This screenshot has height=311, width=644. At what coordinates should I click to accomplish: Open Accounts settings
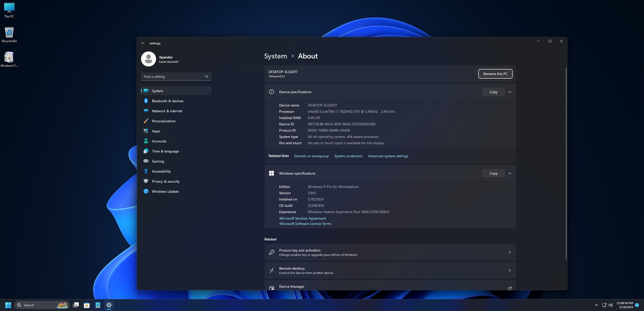pyautogui.click(x=176, y=141)
